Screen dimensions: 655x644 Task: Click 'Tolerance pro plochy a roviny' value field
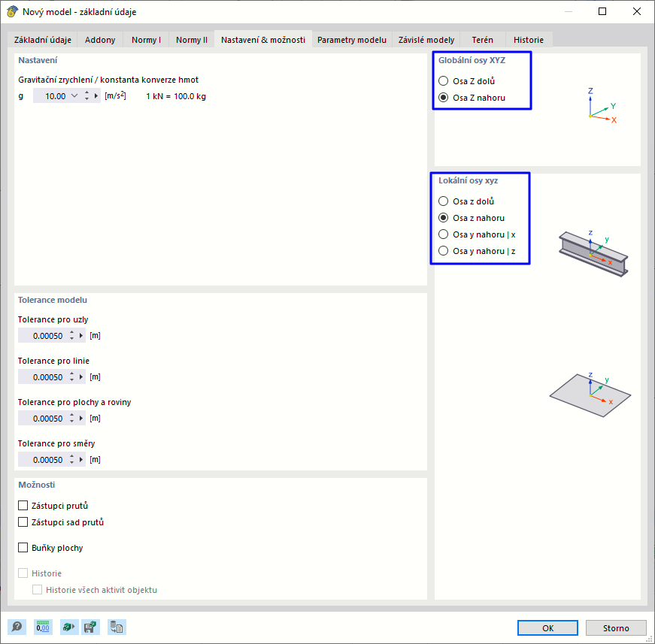(43, 419)
